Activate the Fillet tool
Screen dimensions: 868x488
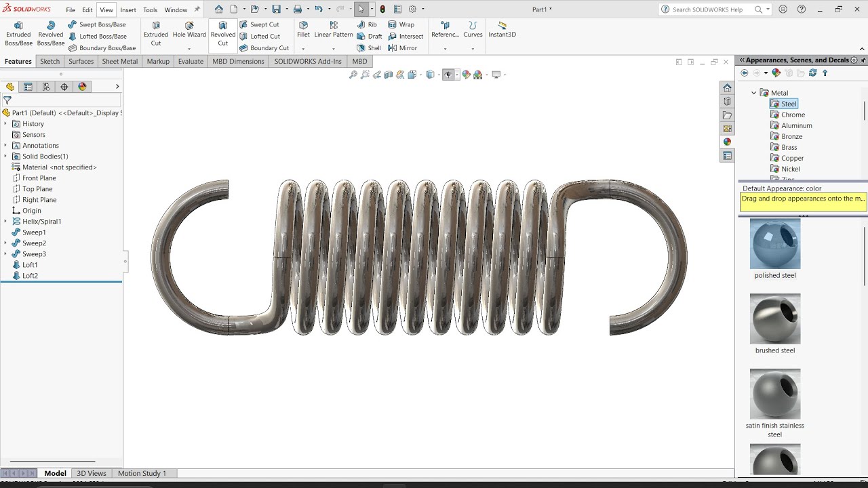pyautogui.click(x=303, y=30)
